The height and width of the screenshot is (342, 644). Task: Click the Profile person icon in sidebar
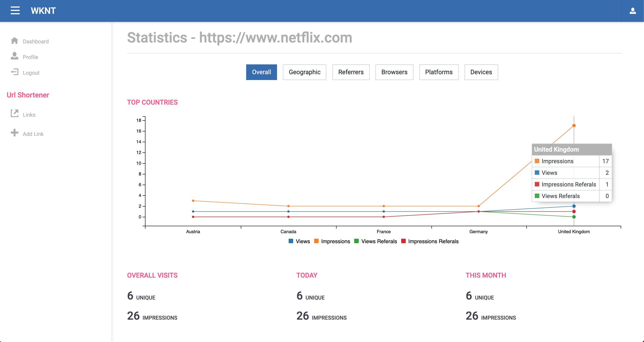tap(15, 56)
